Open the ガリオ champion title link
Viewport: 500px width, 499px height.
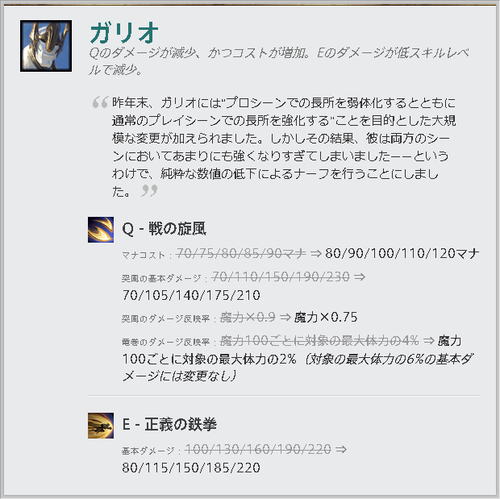click(x=124, y=33)
